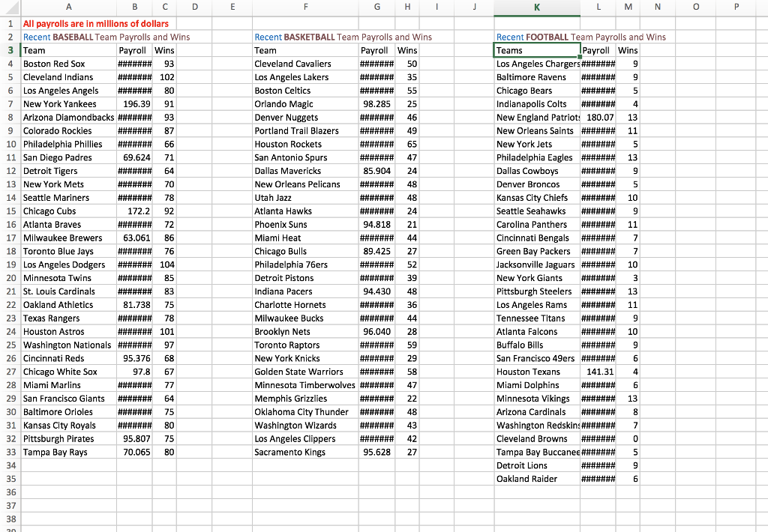The height and width of the screenshot is (532, 768).
Task: Select the Astros wins cell 101
Action: 164,332
